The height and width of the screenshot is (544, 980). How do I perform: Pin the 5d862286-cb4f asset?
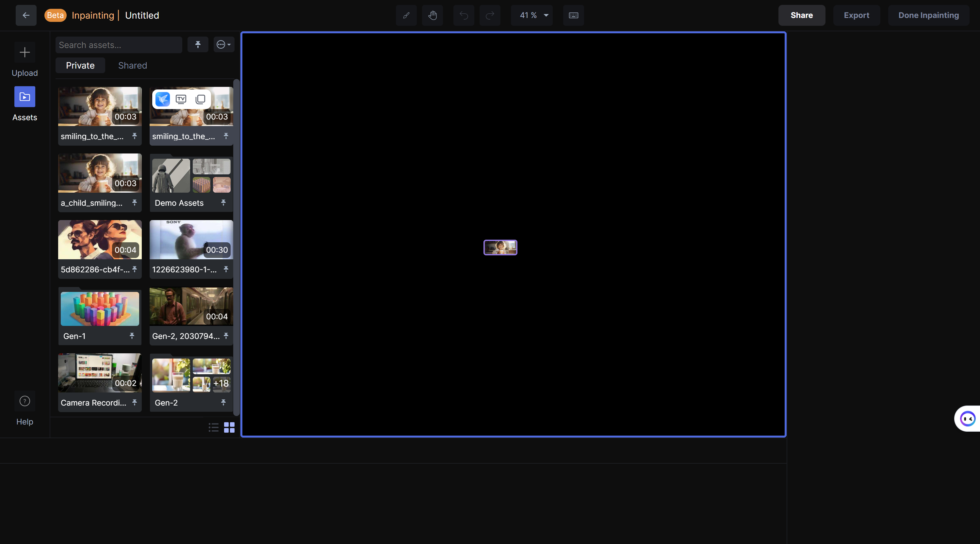click(x=134, y=269)
